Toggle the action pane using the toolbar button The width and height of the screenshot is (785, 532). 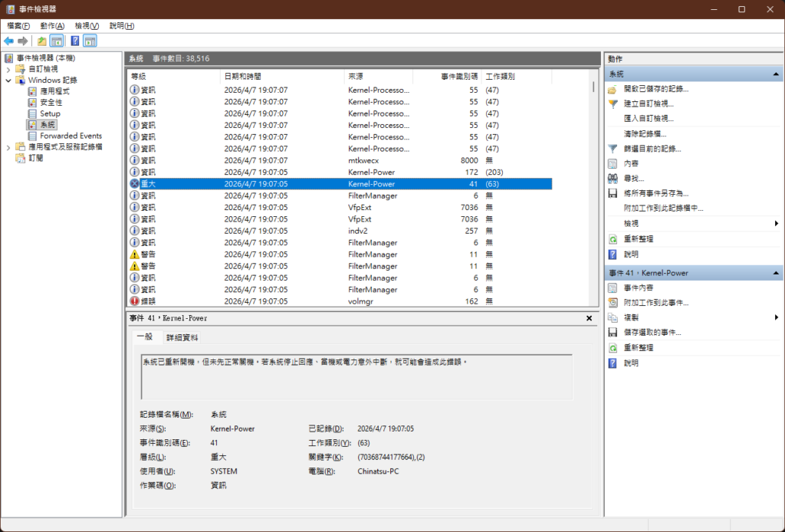coord(90,41)
